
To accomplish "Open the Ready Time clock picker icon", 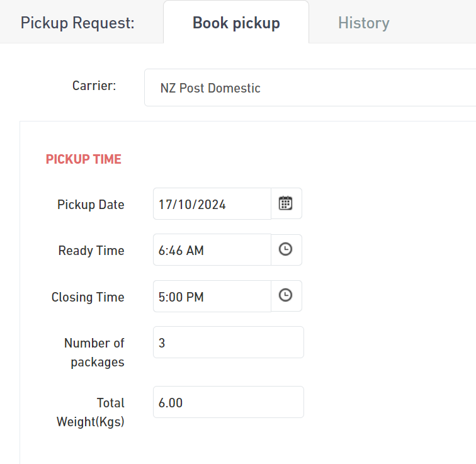I will [x=286, y=250].
